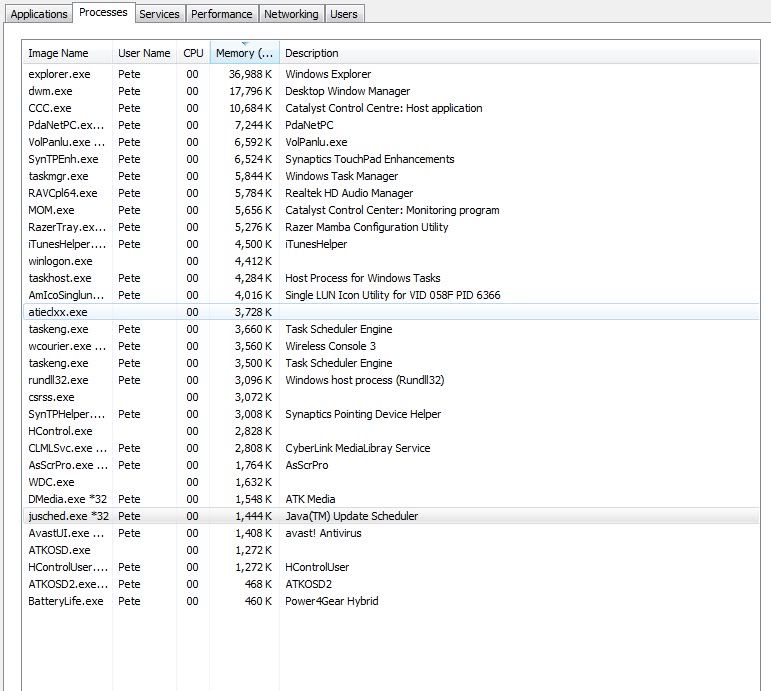This screenshot has width=771, height=691.
Task: Select DMedia.exe *32 process
Action: point(391,499)
